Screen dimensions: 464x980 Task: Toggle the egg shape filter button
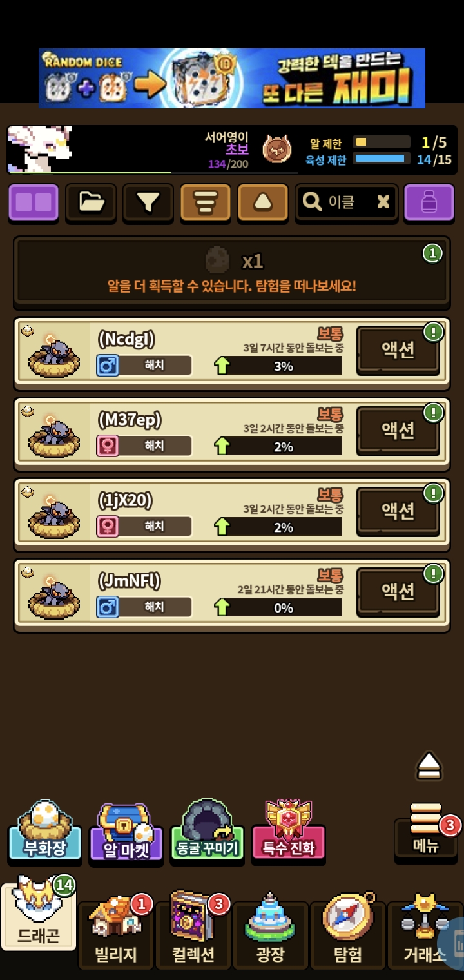pyautogui.click(x=263, y=203)
